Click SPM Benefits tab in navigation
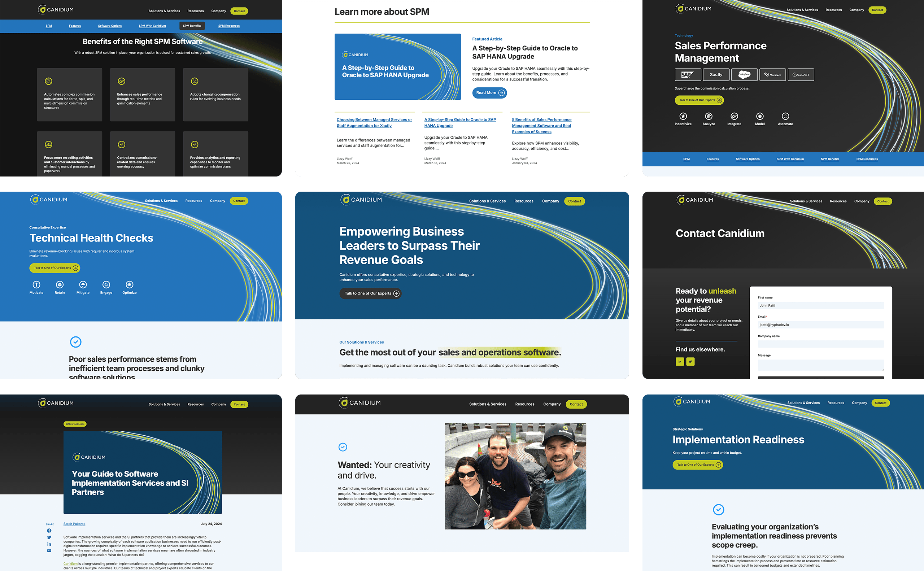Image resolution: width=924 pixels, height=571 pixels. tap(192, 26)
